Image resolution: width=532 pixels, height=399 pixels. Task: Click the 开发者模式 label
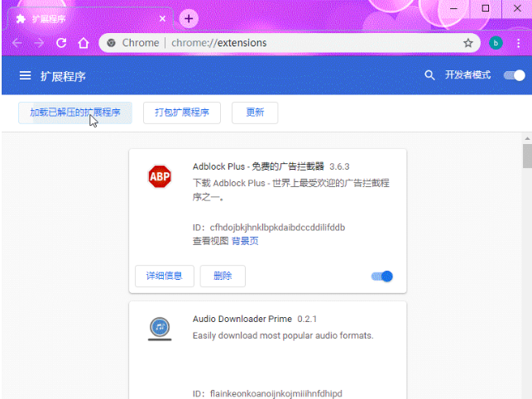pyautogui.click(x=467, y=75)
